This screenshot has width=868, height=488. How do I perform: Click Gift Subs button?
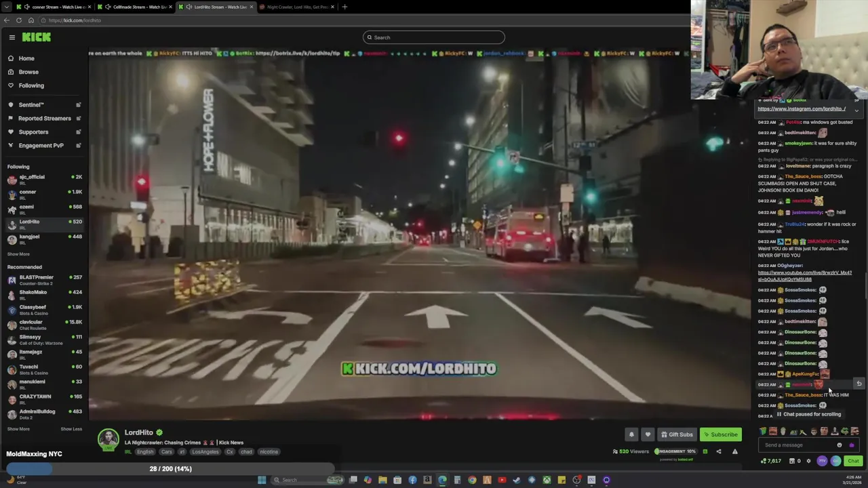pos(677,434)
